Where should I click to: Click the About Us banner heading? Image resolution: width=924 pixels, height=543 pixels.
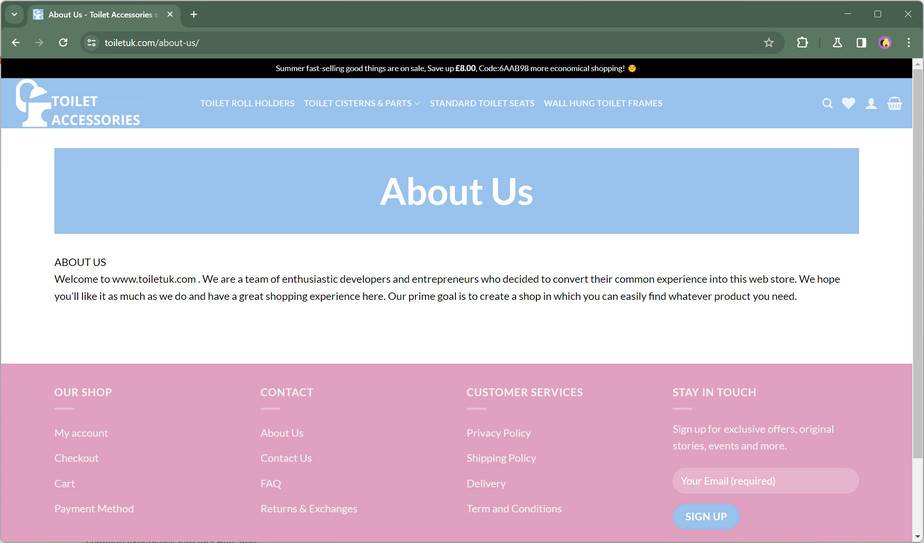pos(456,192)
